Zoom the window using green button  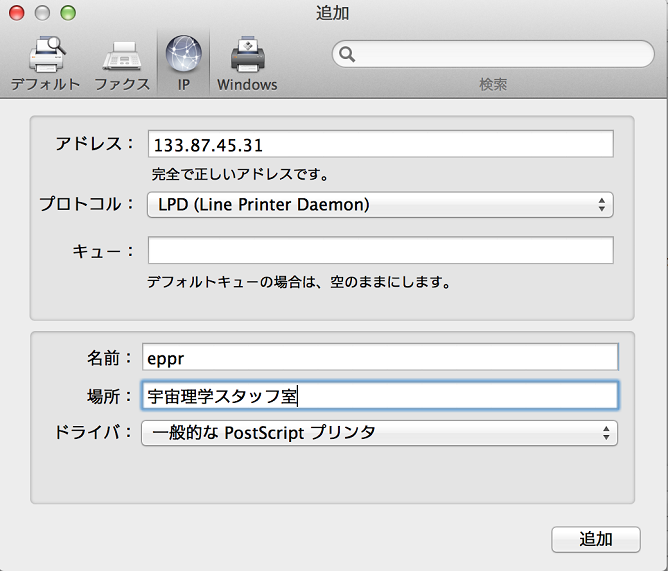point(67,13)
